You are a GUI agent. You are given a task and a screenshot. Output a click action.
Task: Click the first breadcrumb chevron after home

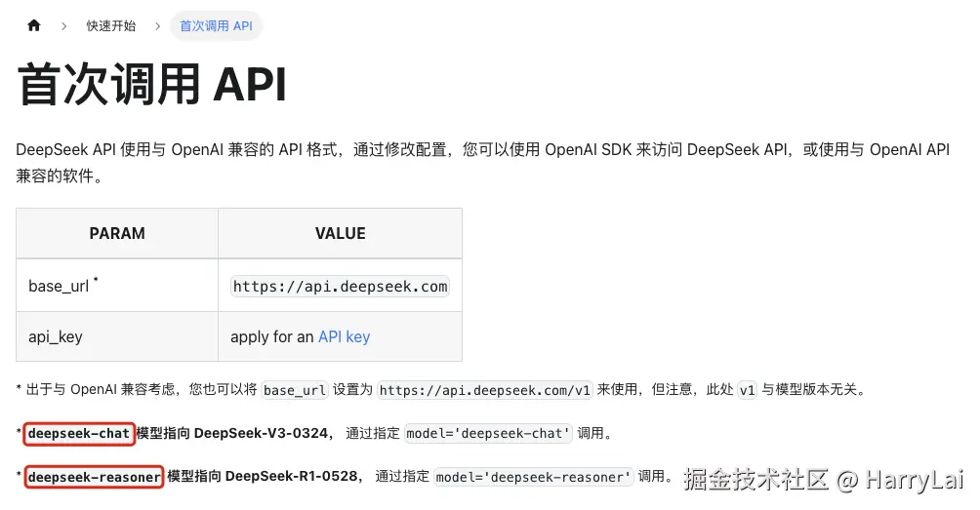pyautogui.click(x=63, y=26)
